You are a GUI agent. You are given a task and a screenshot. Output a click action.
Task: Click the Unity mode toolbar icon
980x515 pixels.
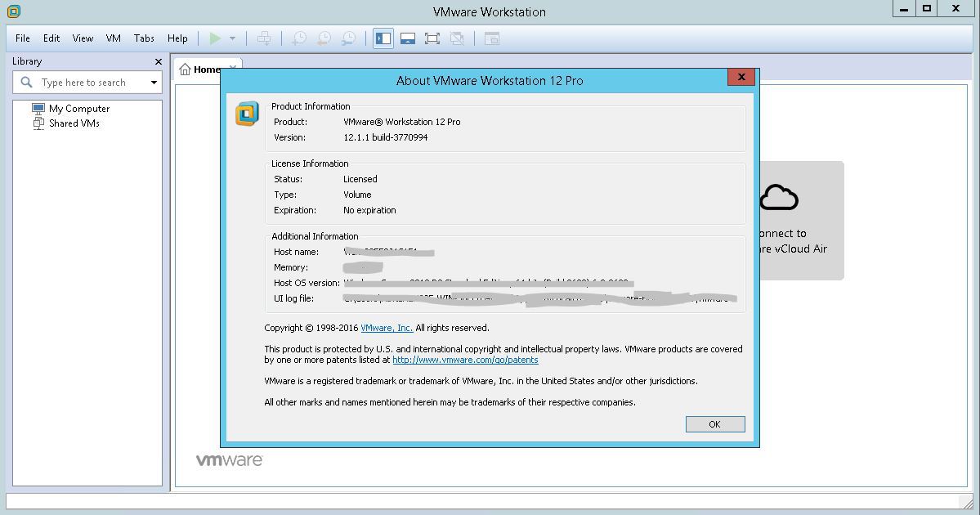click(x=457, y=38)
